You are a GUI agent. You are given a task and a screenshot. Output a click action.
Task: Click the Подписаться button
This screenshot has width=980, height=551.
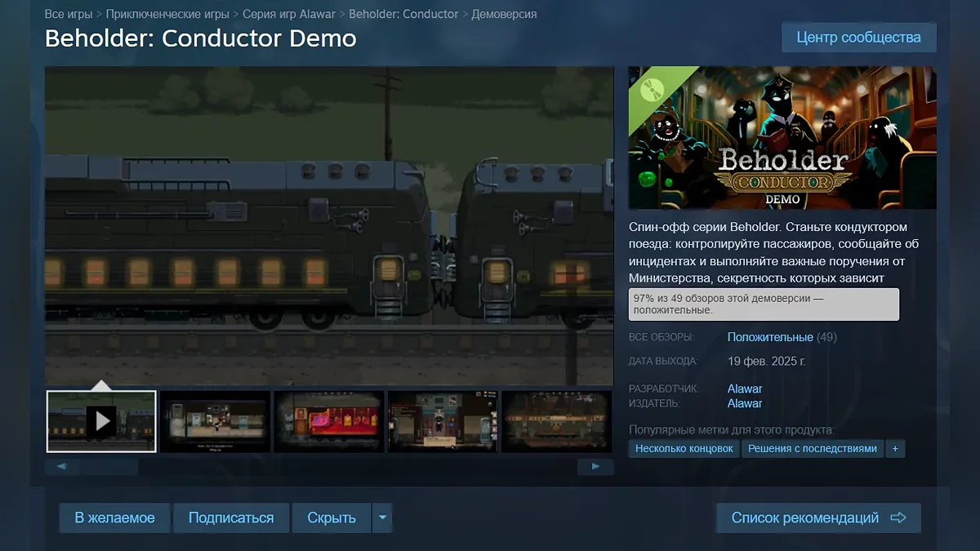pyautogui.click(x=231, y=518)
